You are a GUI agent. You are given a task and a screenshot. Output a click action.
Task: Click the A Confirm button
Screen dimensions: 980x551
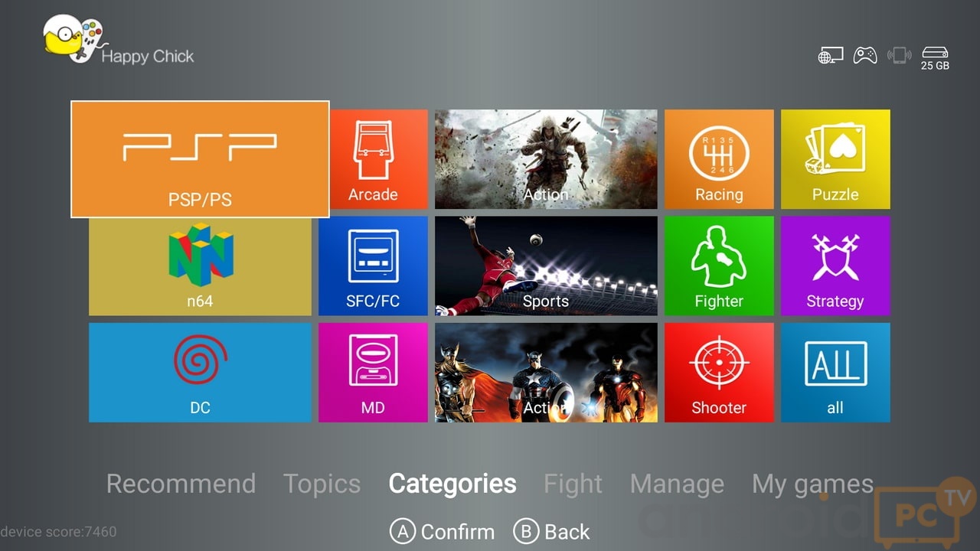[x=442, y=532]
